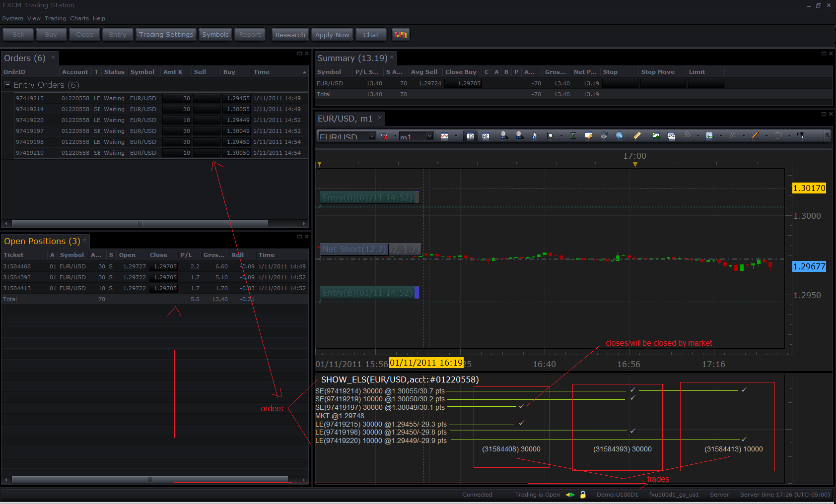Toggle the second chart layout mode button
The height and width of the screenshot is (504, 836).
coord(486,136)
